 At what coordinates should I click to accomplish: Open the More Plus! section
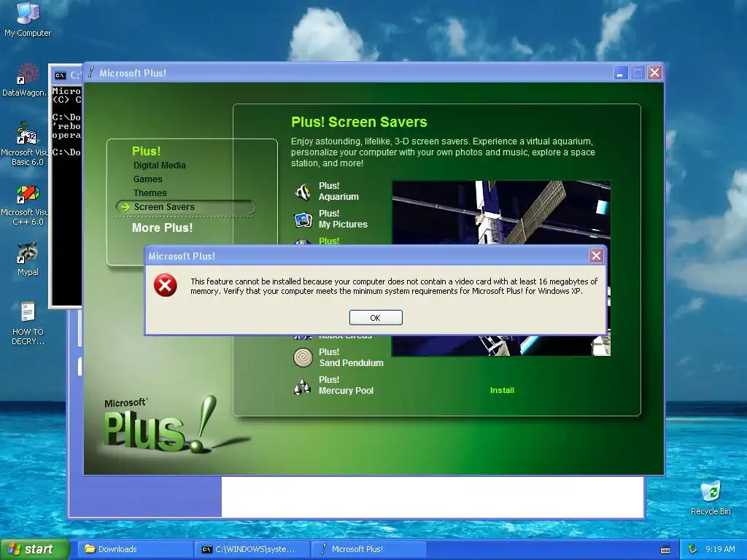click(x=162, y=227)
